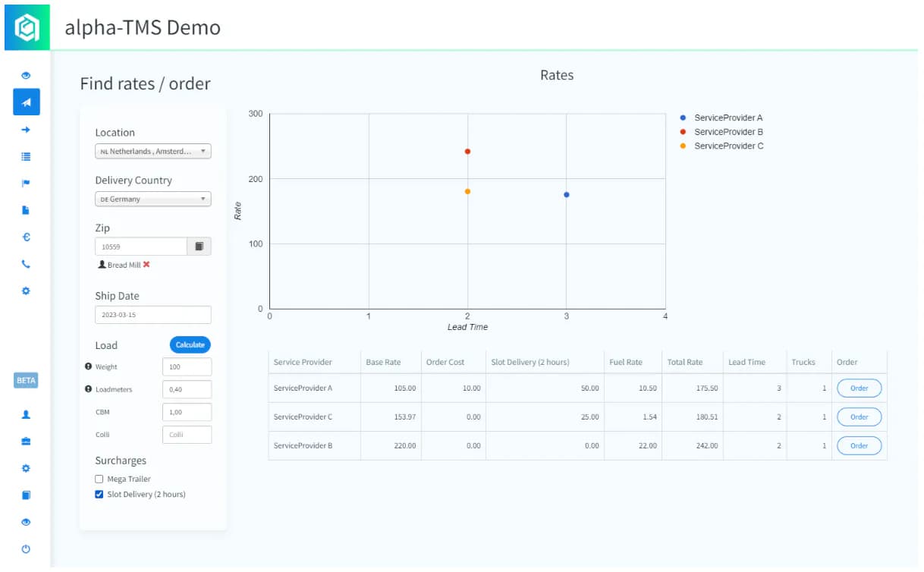
Task: Click the CBM input field
Action: pyautogui.click(x=187, y=412)
